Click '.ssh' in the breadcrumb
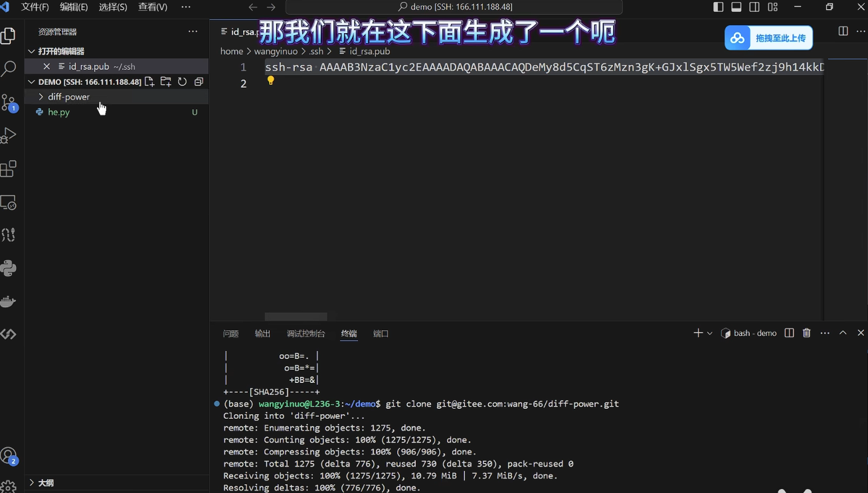 316,51
